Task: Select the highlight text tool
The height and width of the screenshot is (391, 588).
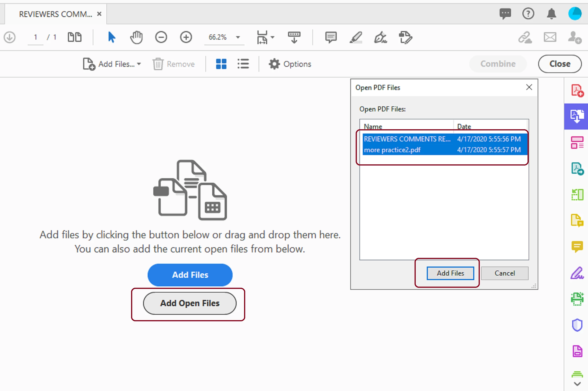Action: [356, 38]
